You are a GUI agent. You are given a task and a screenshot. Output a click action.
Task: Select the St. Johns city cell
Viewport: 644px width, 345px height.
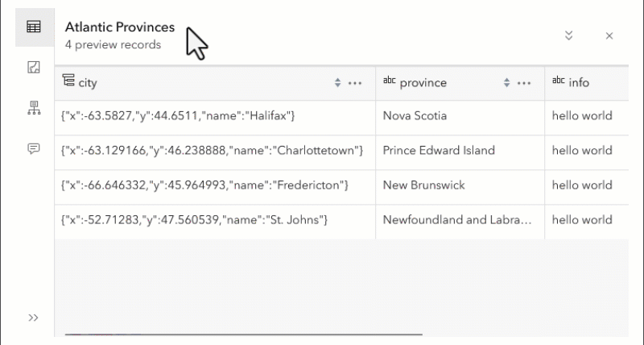194,220
